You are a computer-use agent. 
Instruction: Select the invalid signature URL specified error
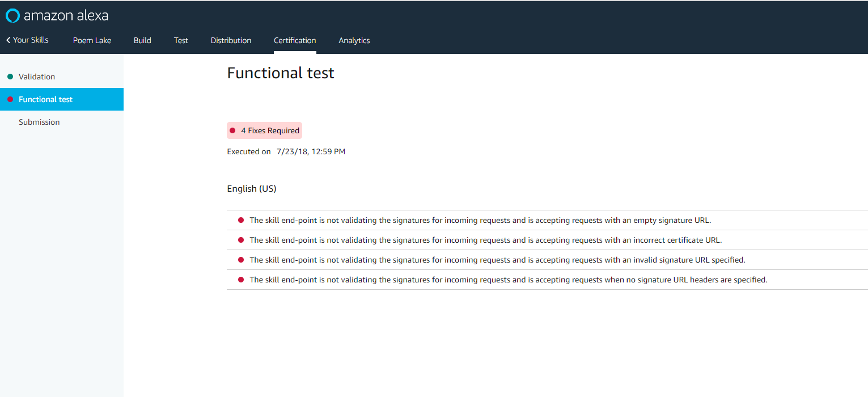547,260
